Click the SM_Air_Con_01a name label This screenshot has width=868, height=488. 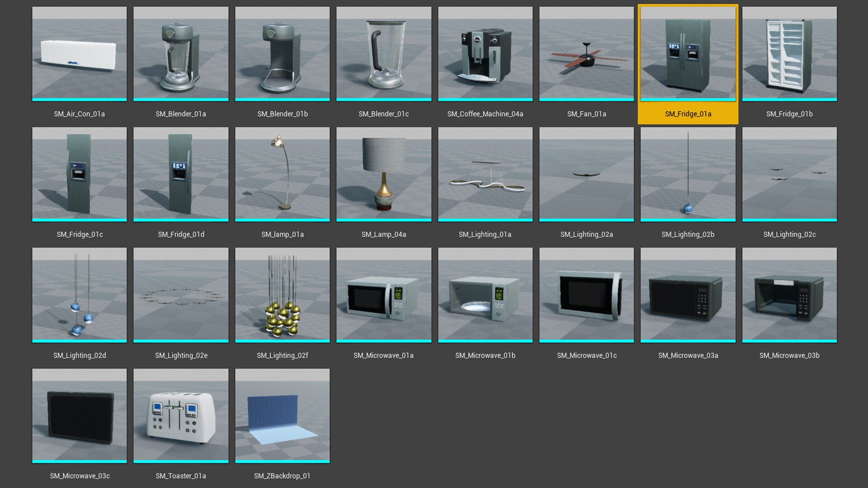[x=80, y=114]
